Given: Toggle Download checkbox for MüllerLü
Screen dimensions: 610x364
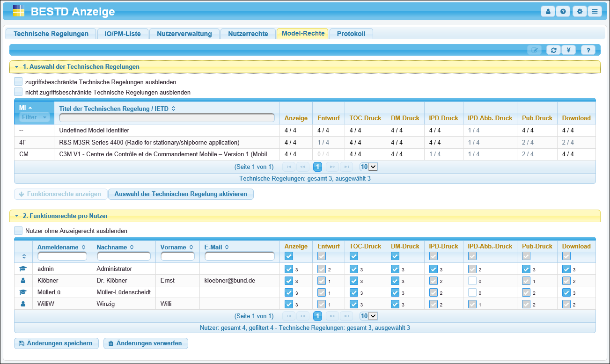Looking at the screenshot, I should tap(566, 292).
